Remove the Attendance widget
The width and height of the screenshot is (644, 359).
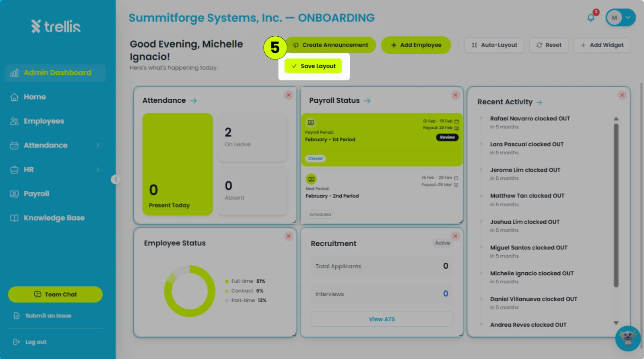pyautogui.click(x=289, y=95)
